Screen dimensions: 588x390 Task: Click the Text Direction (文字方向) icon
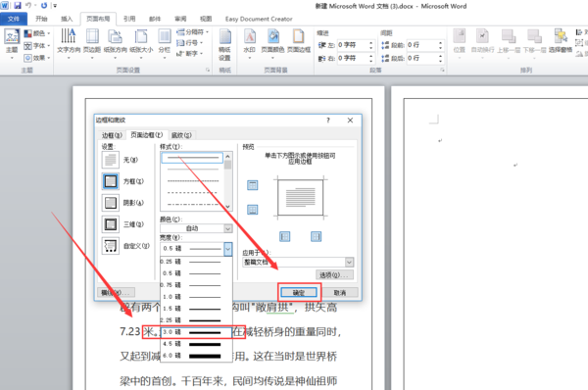point(69,42)
